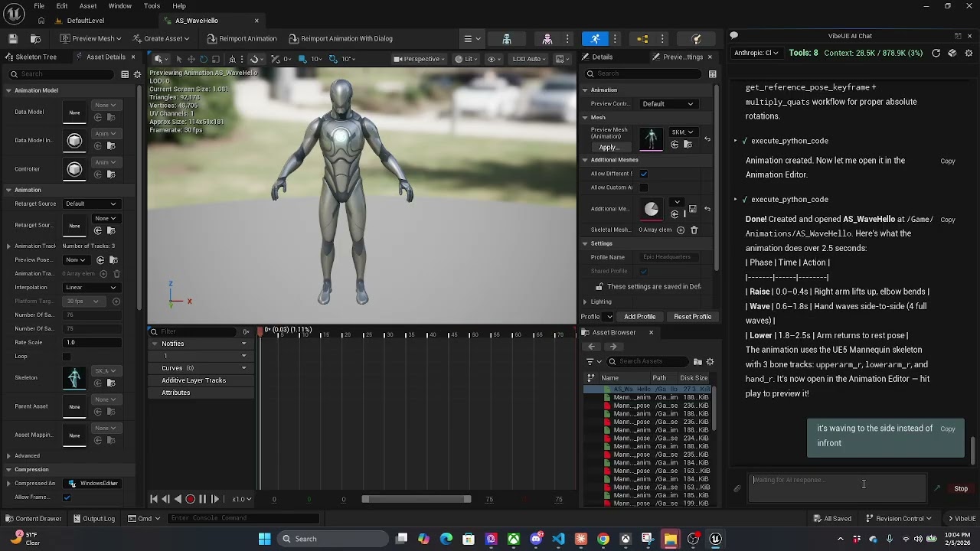The width and height of the screenshot is (980, 551).
Task: Step forward one frame in timeline
Action: (x=214, y=499)
